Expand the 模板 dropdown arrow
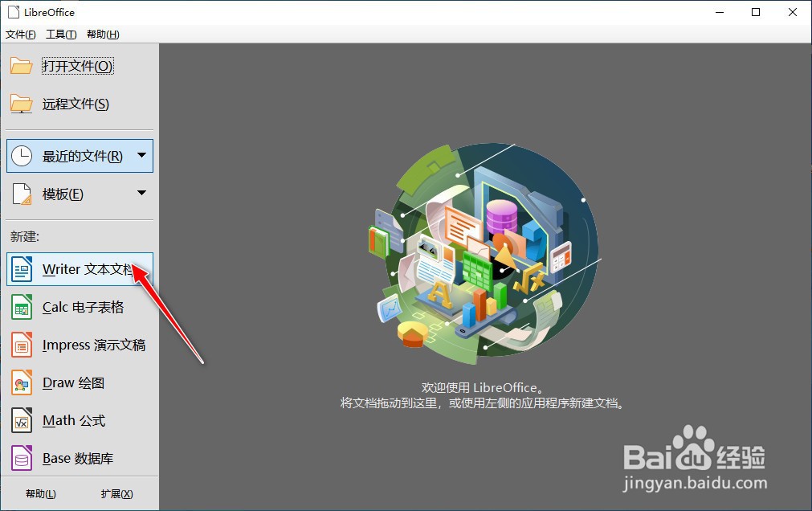 141,193
